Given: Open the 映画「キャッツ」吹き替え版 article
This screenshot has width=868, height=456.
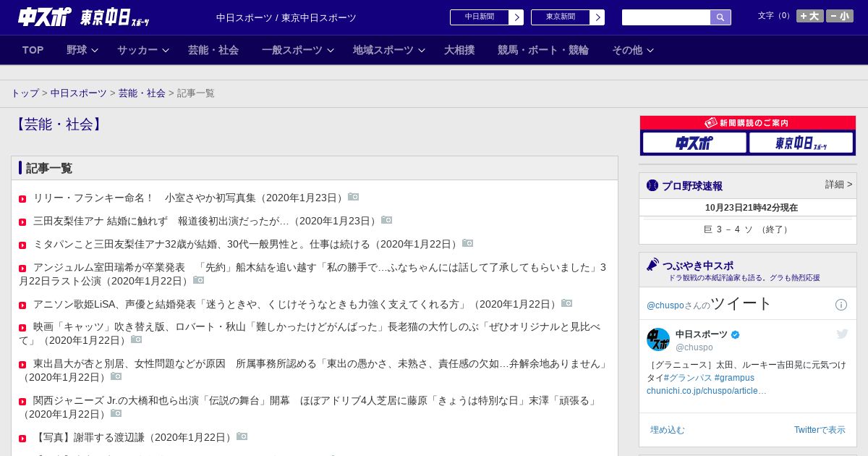Looking at the screenshot, I should coord(310,334).
